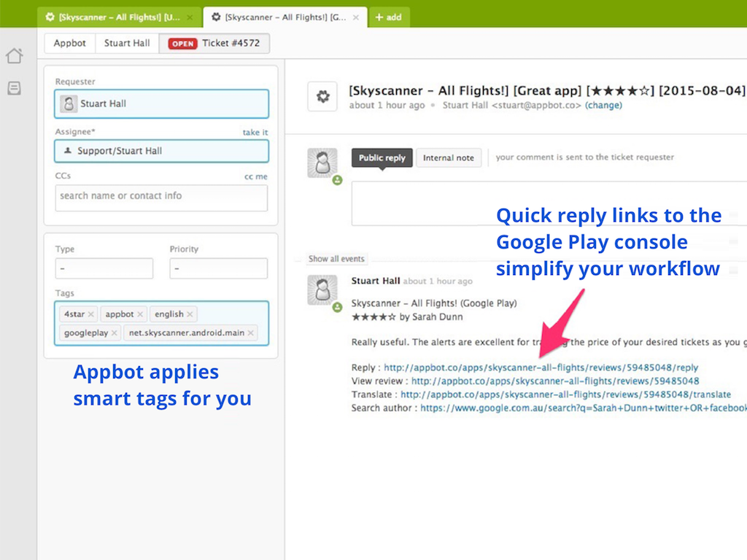Image resolution: width=747 pixels, height=560 pixels.
Task: Remove the net.skyscanner.android.main tag
Action: coord(251,333)
